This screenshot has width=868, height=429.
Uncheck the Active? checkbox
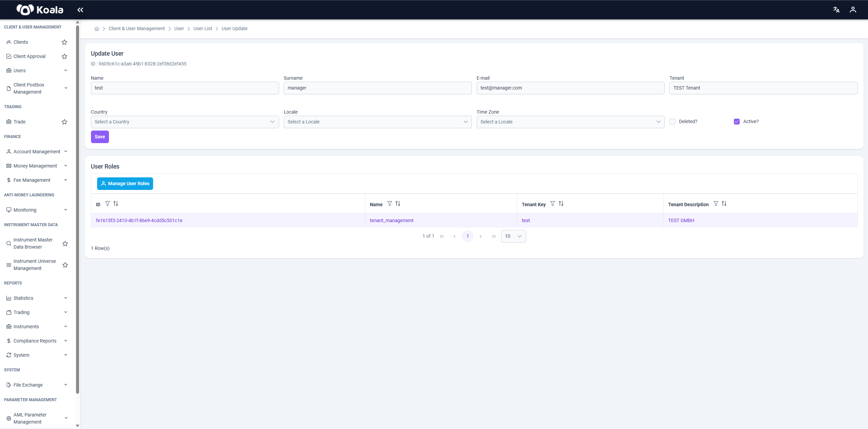coord(737,121)
